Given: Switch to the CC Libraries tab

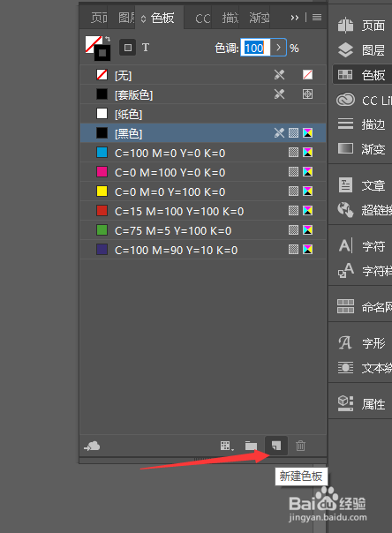Looking at the screenshot, I should point(203,19).
